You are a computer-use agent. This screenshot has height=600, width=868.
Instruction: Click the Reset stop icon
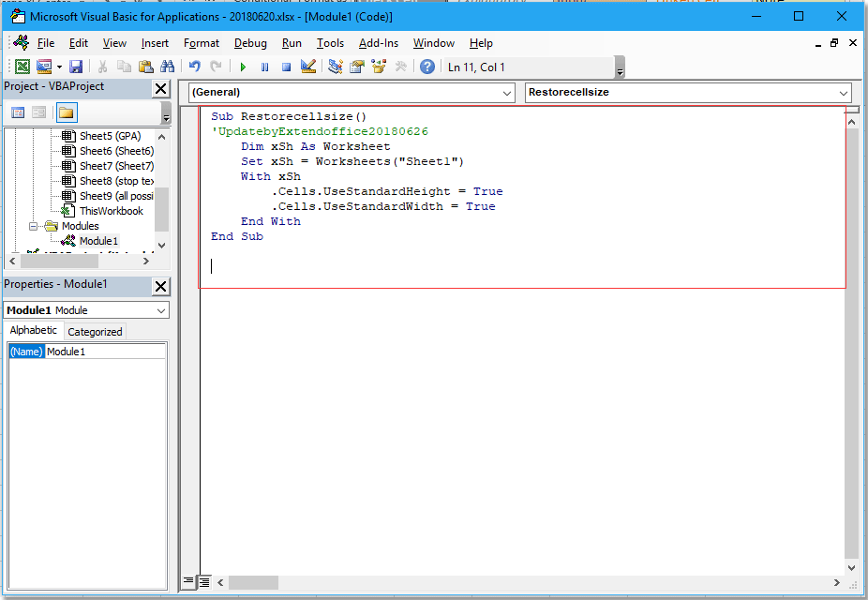[286, 67]
